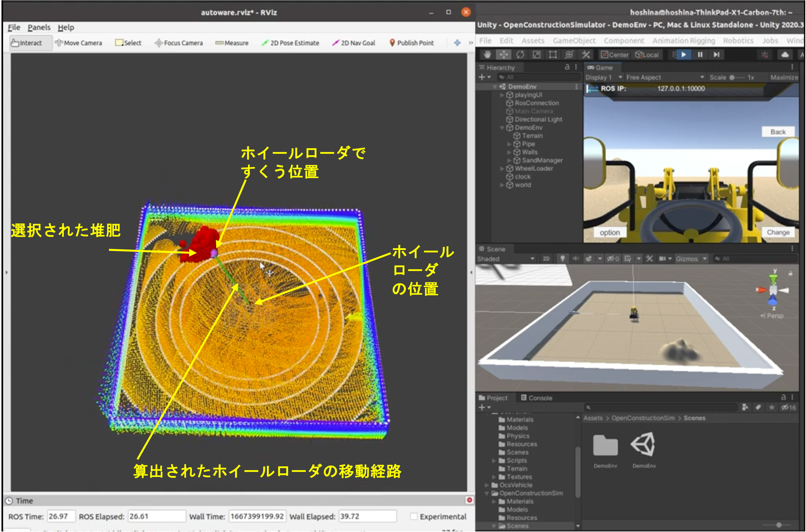Pick the Focus Camera tool

point(179,43)
